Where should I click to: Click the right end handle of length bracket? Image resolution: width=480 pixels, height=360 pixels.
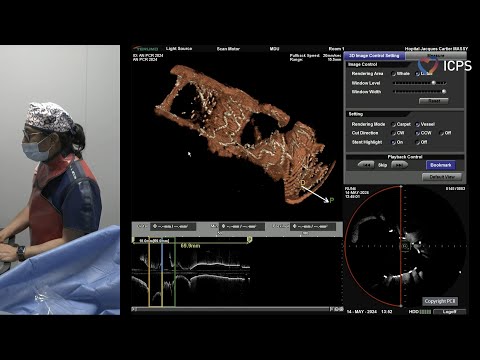pos(249,239)
